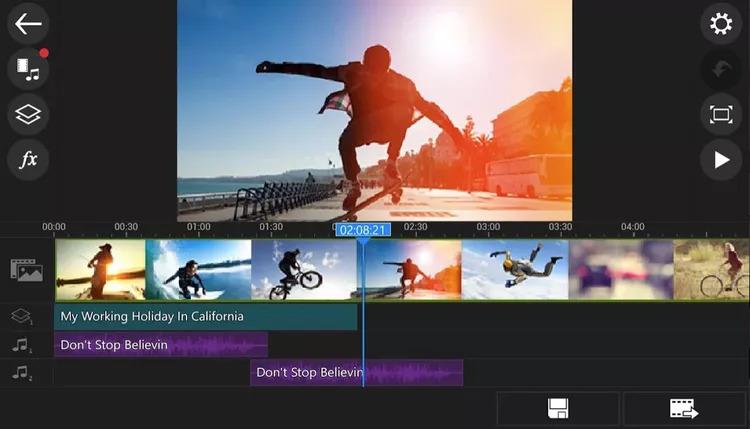Click the 00:30 mark on the ruler
750x429 pixels.
coord(126,227)
